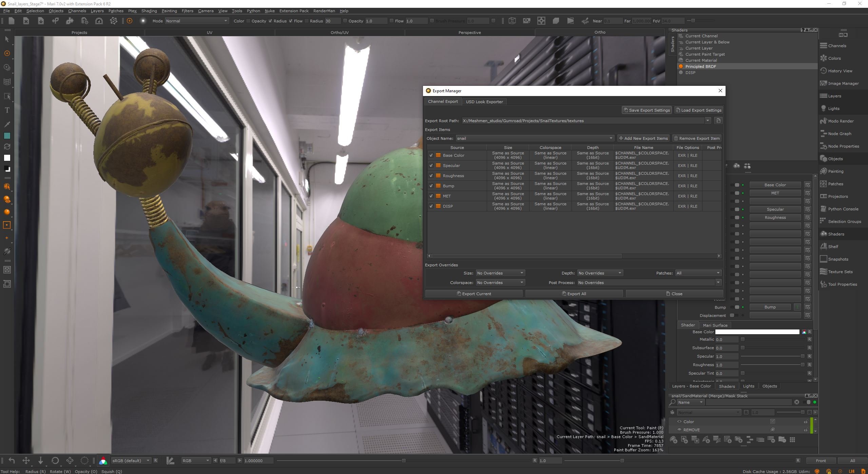Open the Python menu
Viewport: 868px width, 474px height.
pos(253,11)
